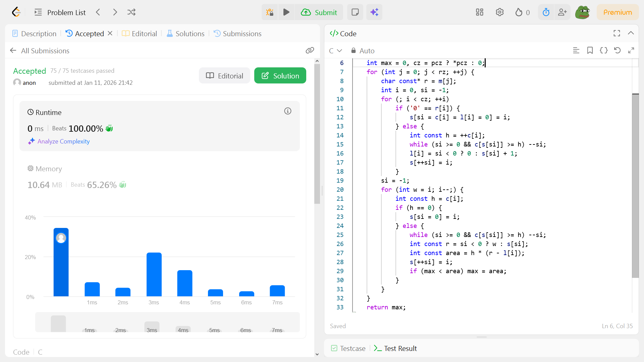Image resolution: width=644 pixels, height=362 pixels.
Task: Click Analyze Complexity link
Action: [x=63, y=141]
